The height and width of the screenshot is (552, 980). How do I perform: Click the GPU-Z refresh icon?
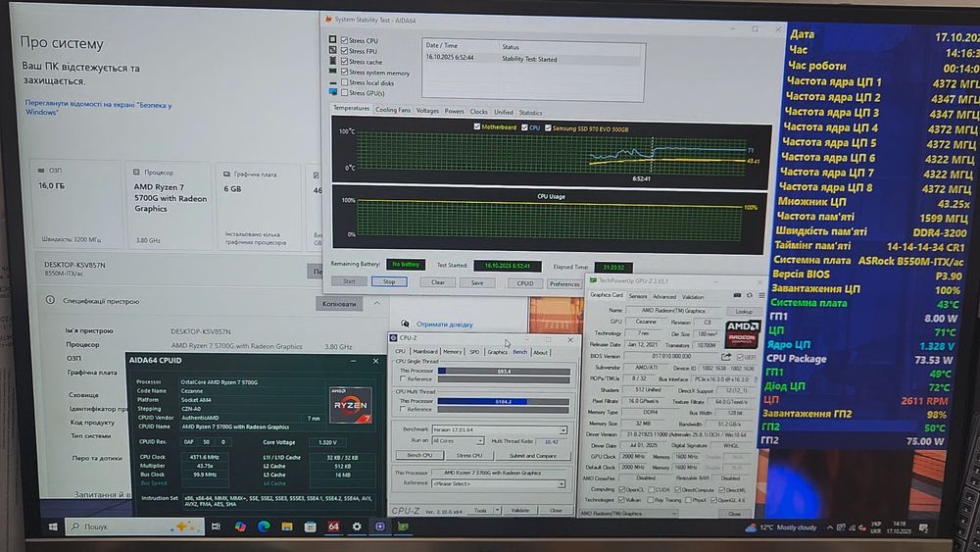(x=750, y=295)
